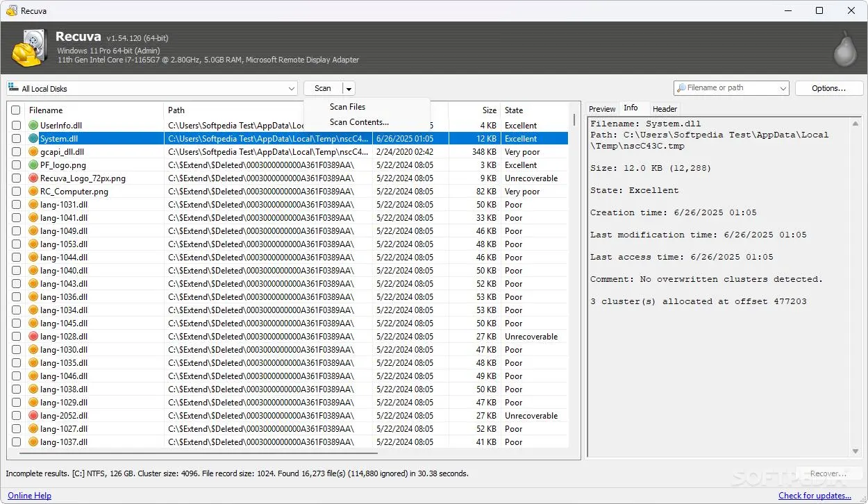Select the lang-1040.dll filename
Screen dimensions: 868x504
(64, 271)
